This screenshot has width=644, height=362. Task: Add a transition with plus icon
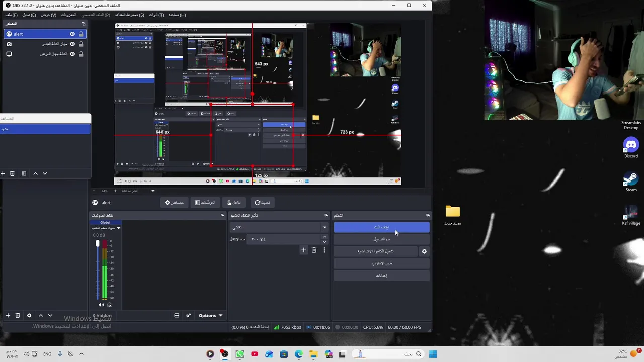point(303,250)
